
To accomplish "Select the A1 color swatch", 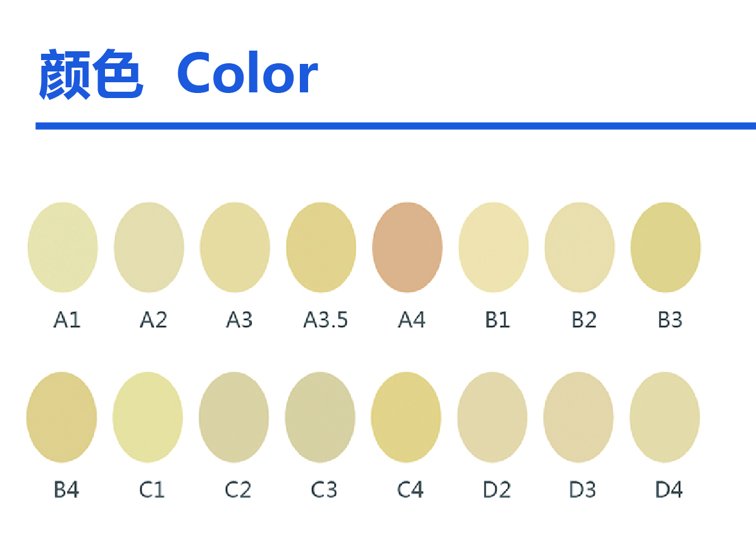I will click(63, 247).
